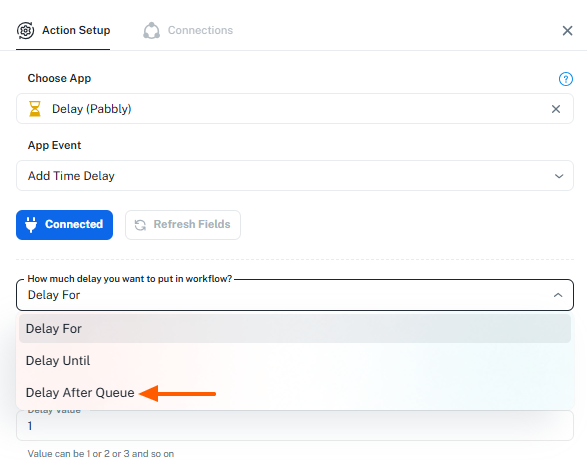587x463 pixels.
Task: Open the blue help question mark icon
Action: (x=565, y=79)
